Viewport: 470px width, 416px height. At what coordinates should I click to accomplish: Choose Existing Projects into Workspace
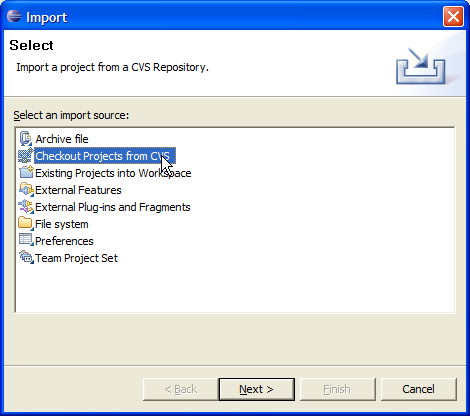pos(113,173)
